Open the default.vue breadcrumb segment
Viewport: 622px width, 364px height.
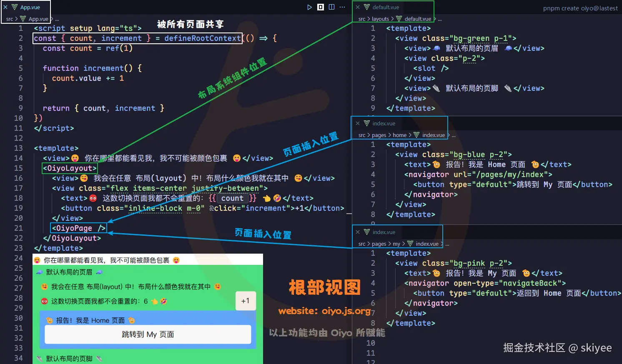tap(418, 19)
